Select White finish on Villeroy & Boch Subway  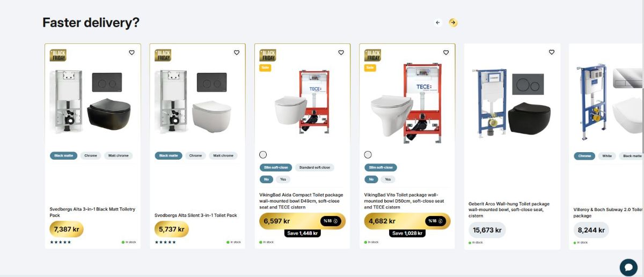click(x=607, y=156)
